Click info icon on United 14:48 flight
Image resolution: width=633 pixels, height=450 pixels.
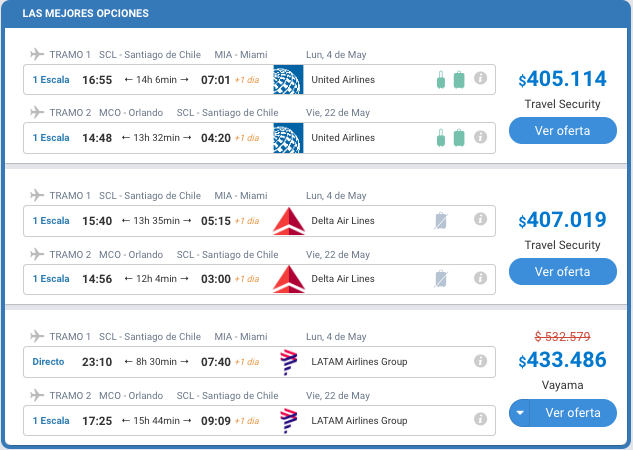[x=480, y=137]
